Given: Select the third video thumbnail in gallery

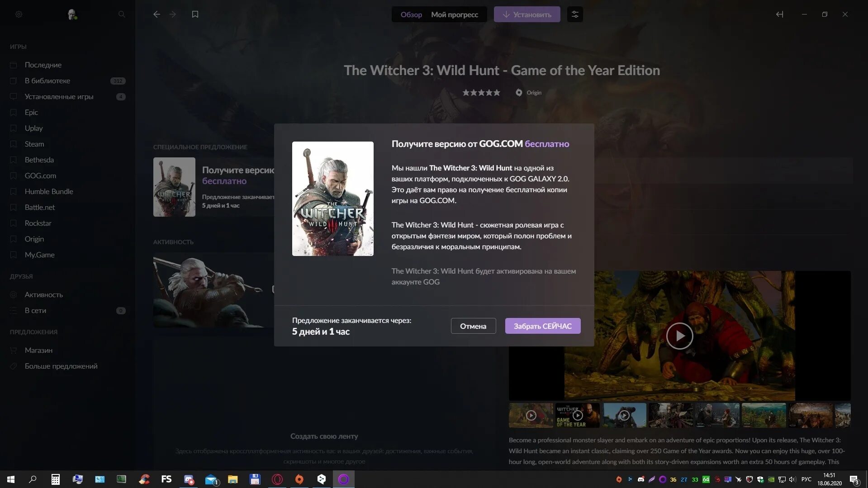Looking at the screenshot, I should [624, 415].
